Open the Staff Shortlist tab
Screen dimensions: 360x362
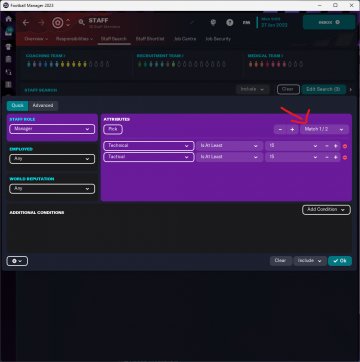150,39
